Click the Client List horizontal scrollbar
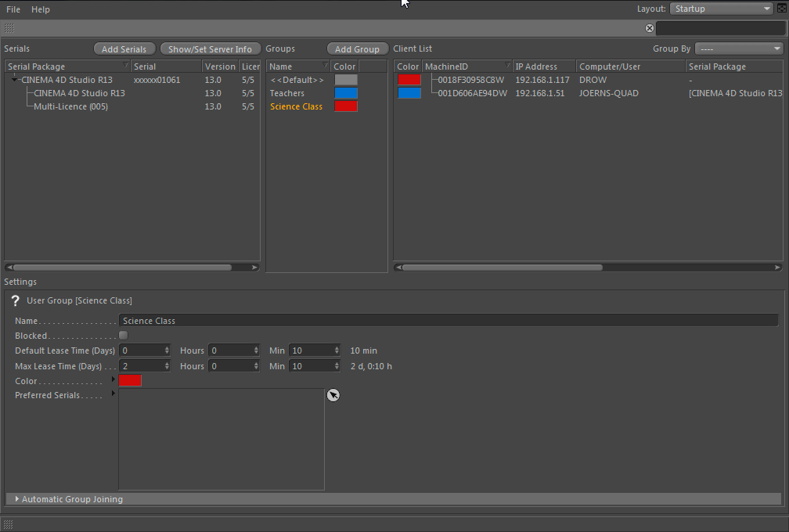The width and height of the screenshot is (789, 532). (x=503, y=268)
